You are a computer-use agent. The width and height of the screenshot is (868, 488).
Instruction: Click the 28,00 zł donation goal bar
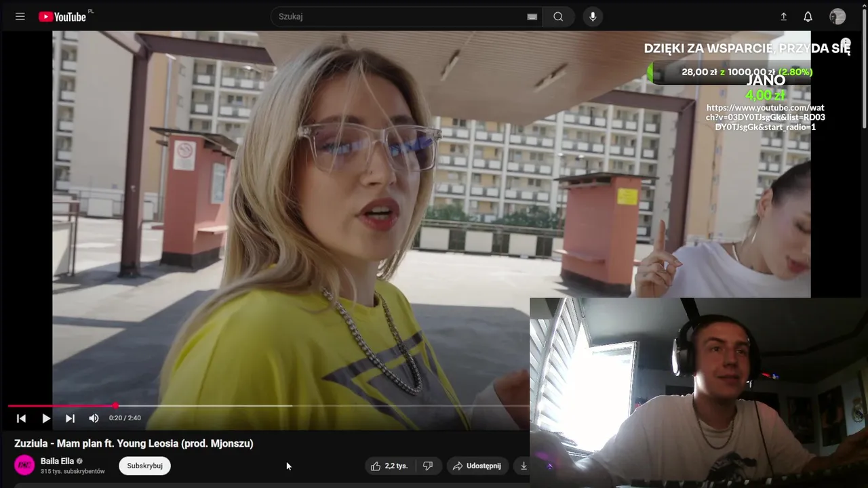pyautogui.click(x=730, y=72)
